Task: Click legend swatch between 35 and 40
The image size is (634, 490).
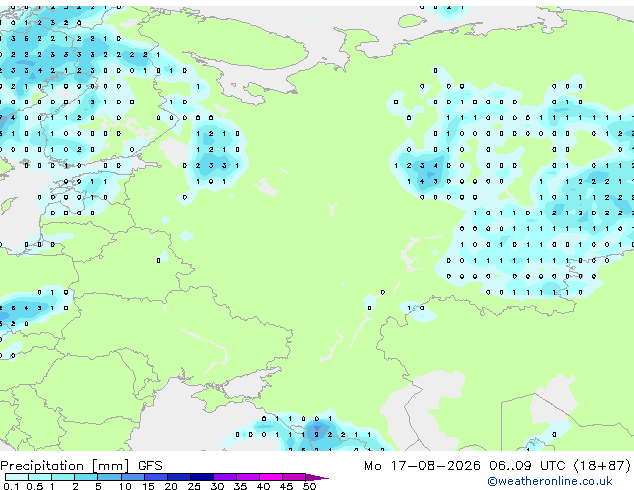Action: (x=248, y=477)
